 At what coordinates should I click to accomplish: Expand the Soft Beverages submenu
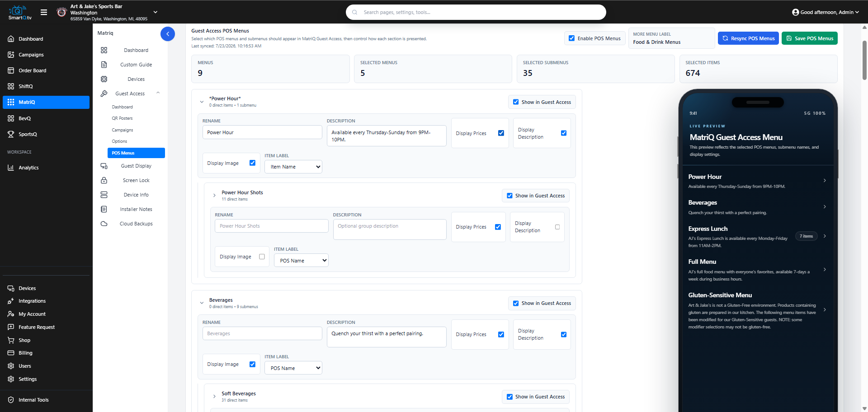pos(214,397)
